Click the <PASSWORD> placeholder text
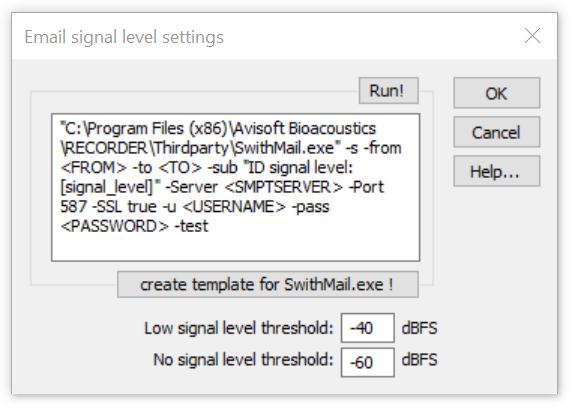This screenshot has width=572, height=412. pyautogui.click(x=115, y=226)
